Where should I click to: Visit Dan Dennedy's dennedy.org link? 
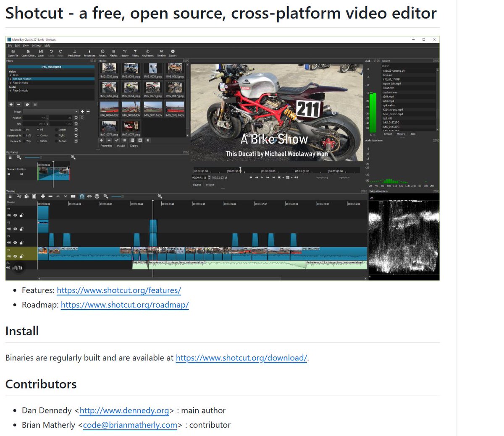coord(124,410)
